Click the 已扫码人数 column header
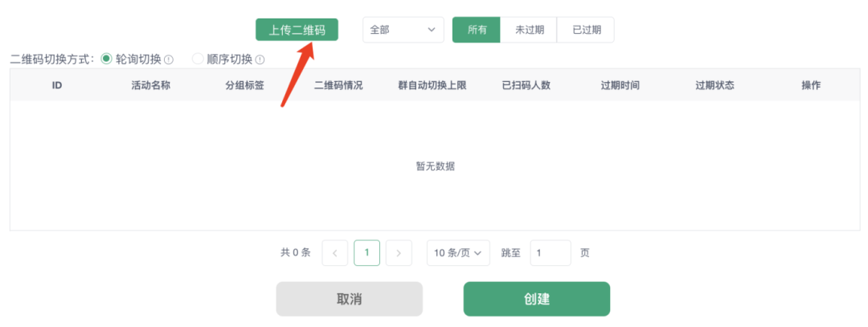Image resolution: width=868 pixels, height=327 pixels. coord(526,85)
